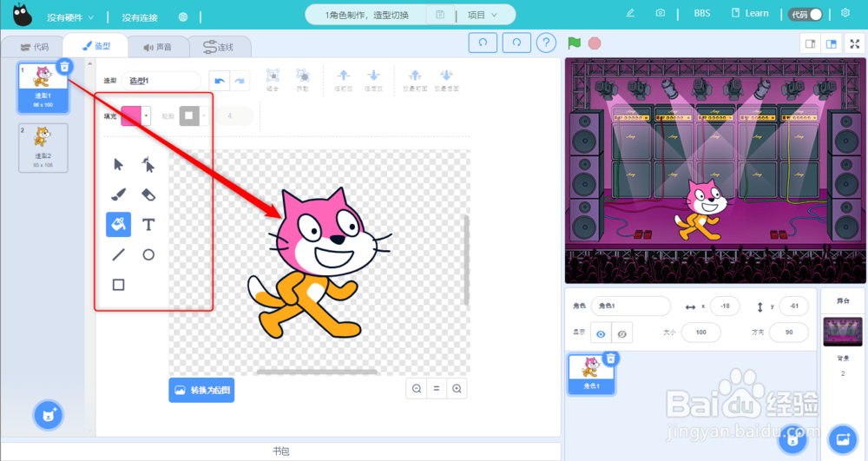The image size is (868, 461).
Task: Click the pencil edit icon in top bar
Action: click(x=630, y=13)
